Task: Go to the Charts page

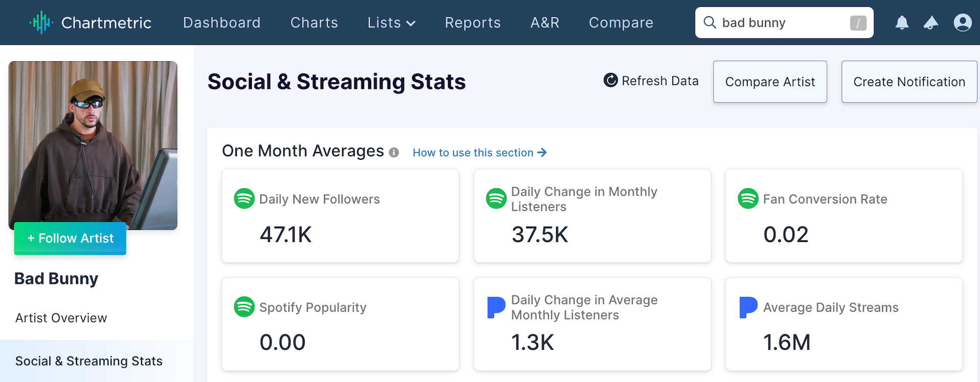Action: click(314, 22)
